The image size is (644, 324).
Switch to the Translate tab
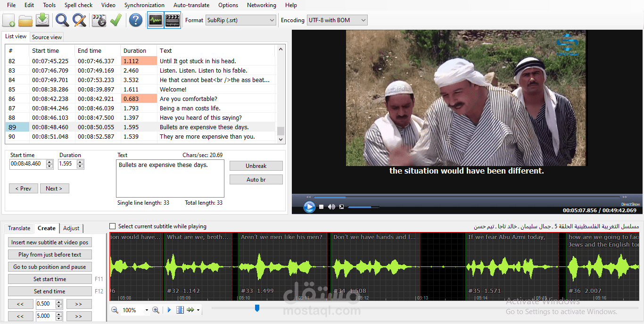pos(19,228)
